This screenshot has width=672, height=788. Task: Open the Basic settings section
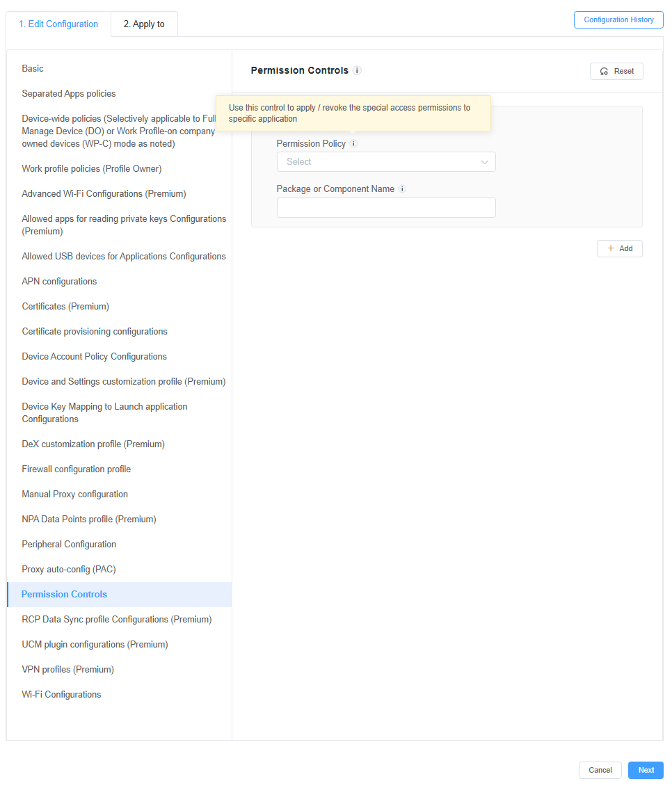[32, 68]
